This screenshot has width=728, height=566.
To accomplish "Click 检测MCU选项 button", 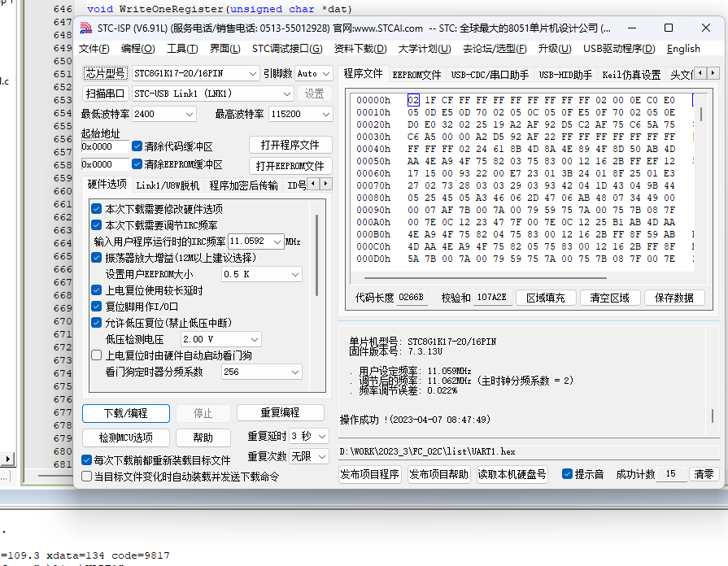I will [x=126, y=438].
